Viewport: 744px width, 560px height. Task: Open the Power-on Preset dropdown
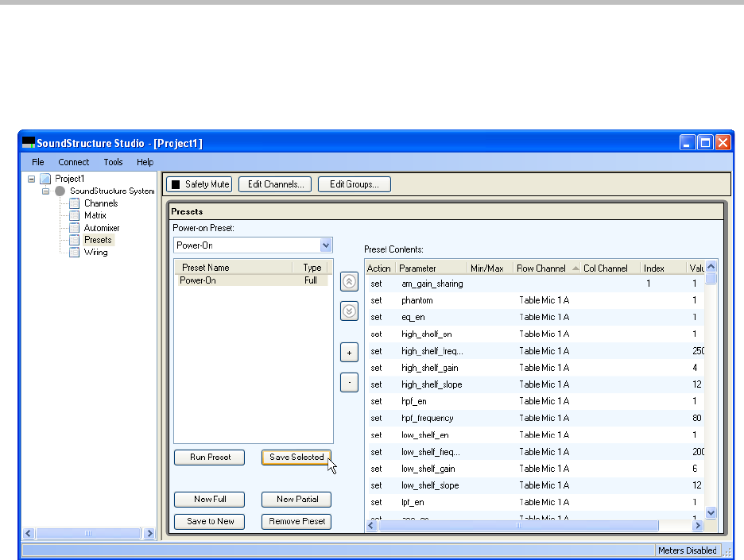point(324,245)
